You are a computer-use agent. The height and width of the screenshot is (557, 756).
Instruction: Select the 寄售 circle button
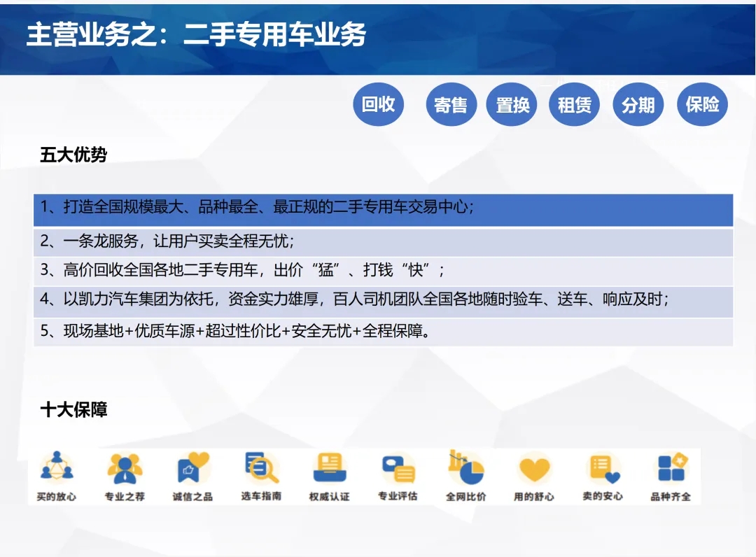tap(451, 105)
